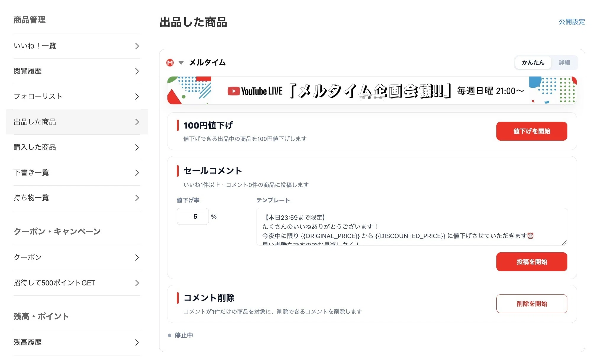594x364 pixels.
Task: Focus the 値下げ率 percentage input field
Action: pyautogui.click(x=193, y=217)
